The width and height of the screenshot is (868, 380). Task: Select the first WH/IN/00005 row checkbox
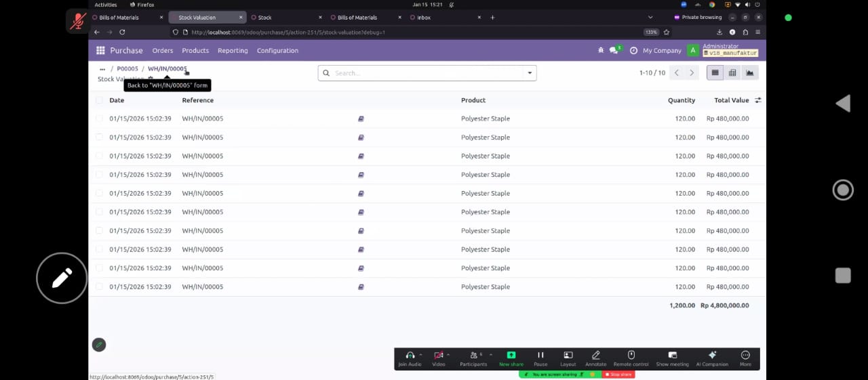[100, 119]
